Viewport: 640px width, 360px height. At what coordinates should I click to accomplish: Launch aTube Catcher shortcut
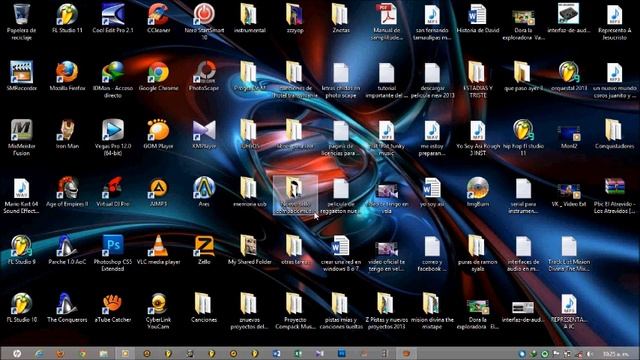pyautogui.click(x=113, y=308)
